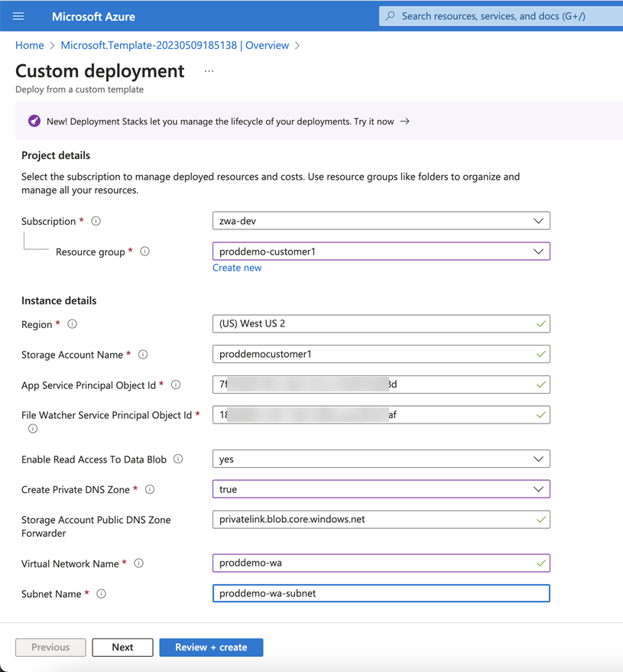Click the App Service Principal Object Id info icon

tap(177, 385)
